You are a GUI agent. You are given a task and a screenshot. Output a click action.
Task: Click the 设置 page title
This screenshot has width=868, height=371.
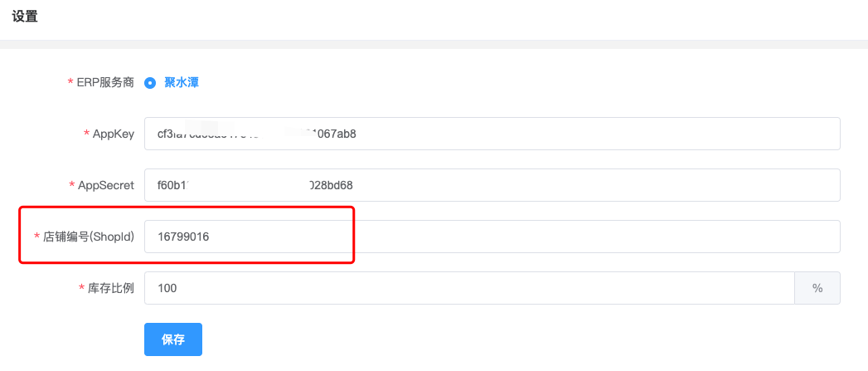(x=25, y=17)
